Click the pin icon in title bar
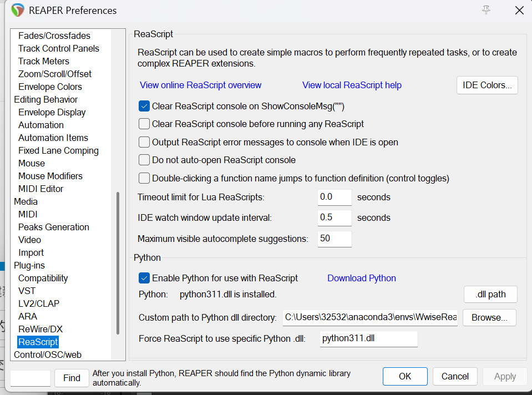The height and width of the screenshot is (395, 532). (x=486, y=10)
